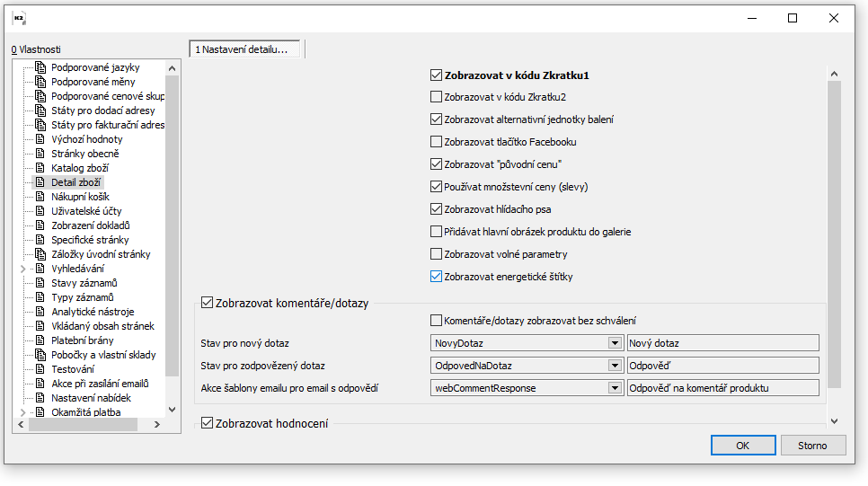
Task: Toggle Zobrazovat alternativní jednotky balení
Action: tap(436, 119)
